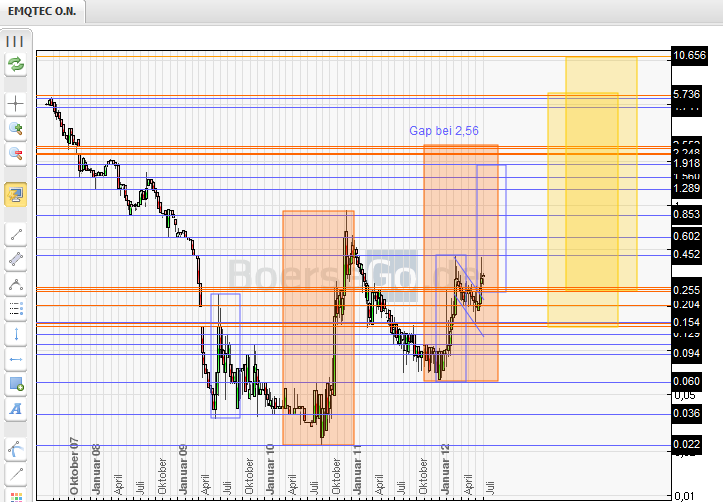Select the add rectangle shape tool

click(16, 384)
